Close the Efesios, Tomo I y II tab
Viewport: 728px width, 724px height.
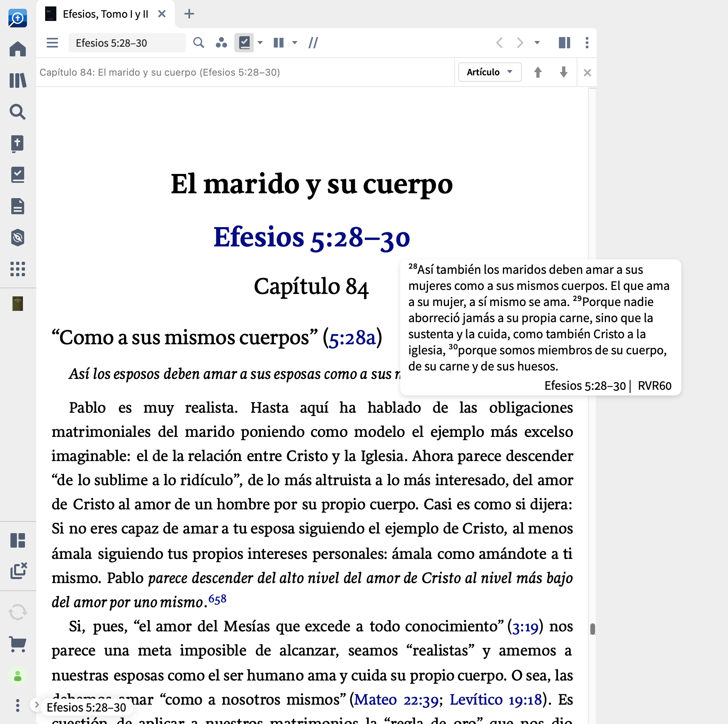(x=162, y=14)
